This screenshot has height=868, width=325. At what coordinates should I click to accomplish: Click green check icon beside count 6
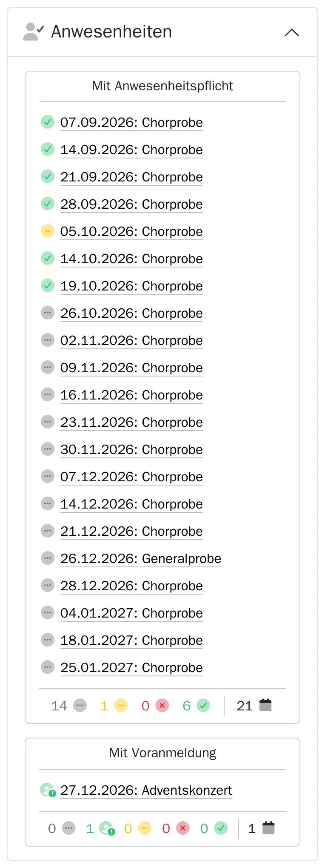[x=203, y=705]
